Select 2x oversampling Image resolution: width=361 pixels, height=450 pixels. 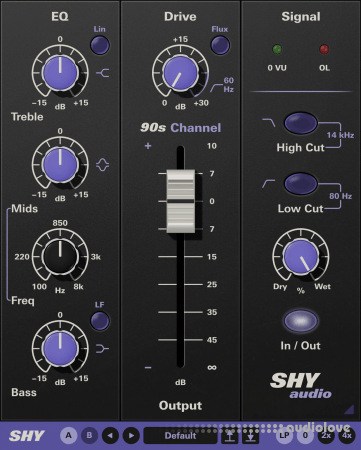[x=326, y=435]
